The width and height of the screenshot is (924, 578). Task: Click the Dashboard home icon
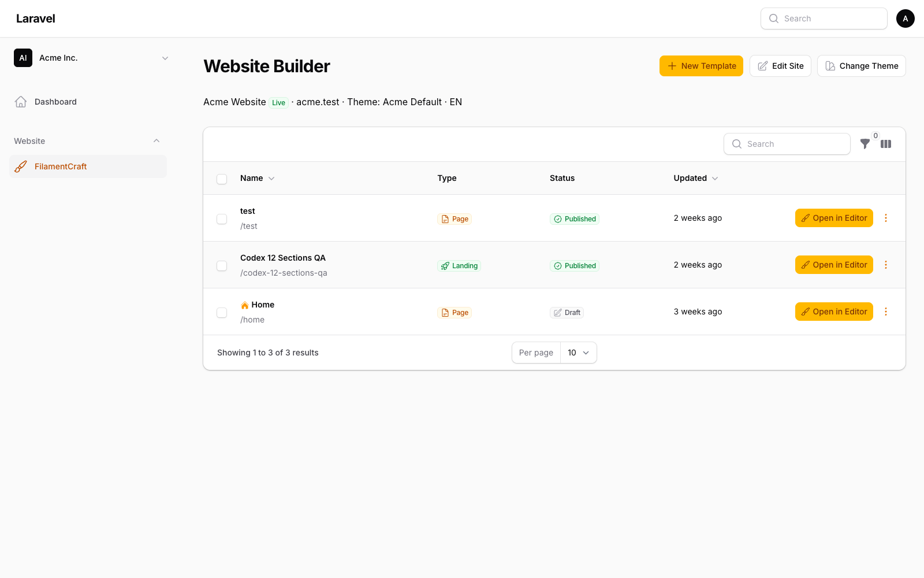click(21, 102)
